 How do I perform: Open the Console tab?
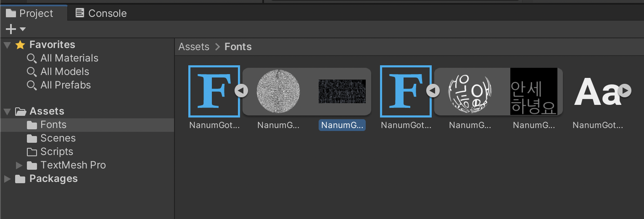pos(101,13)
